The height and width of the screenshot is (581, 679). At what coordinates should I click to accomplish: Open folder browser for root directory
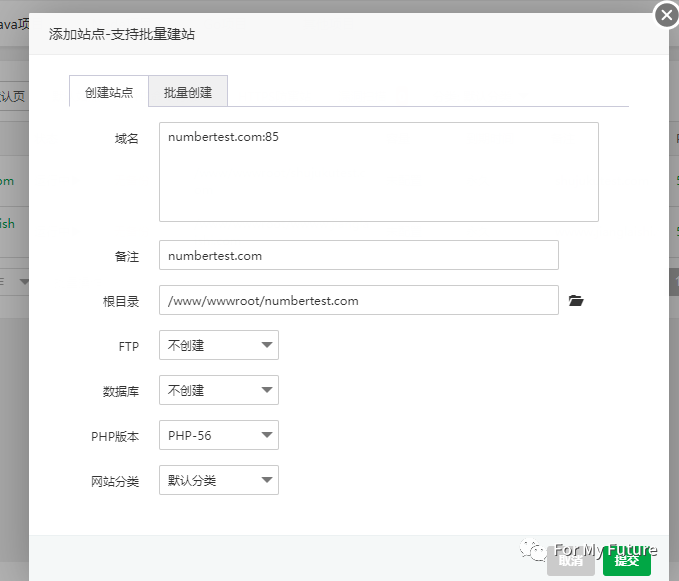576,300
